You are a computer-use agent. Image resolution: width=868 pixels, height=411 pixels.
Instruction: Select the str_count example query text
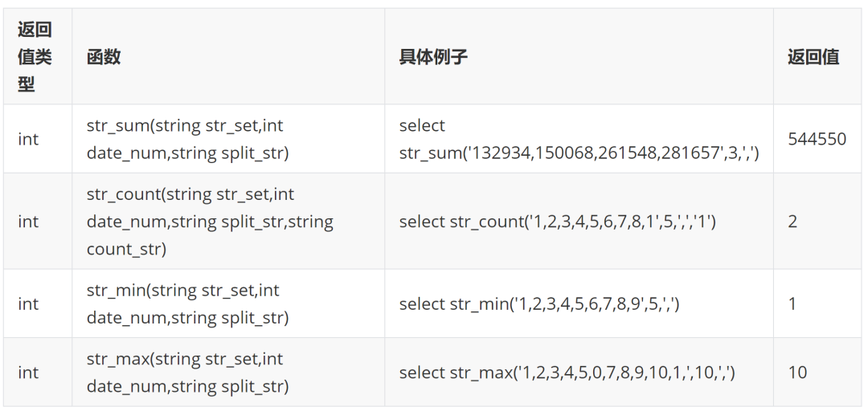coord(557,222)
